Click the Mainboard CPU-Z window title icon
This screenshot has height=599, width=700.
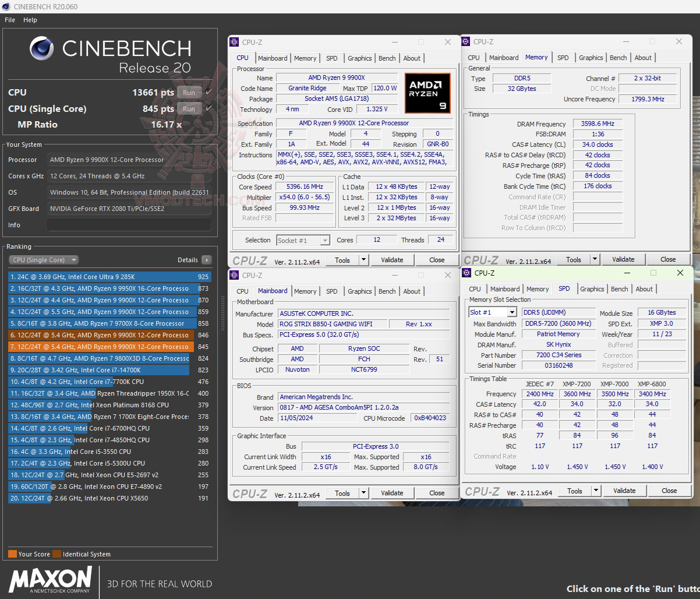pyautogui.click(x=234, y=275)
